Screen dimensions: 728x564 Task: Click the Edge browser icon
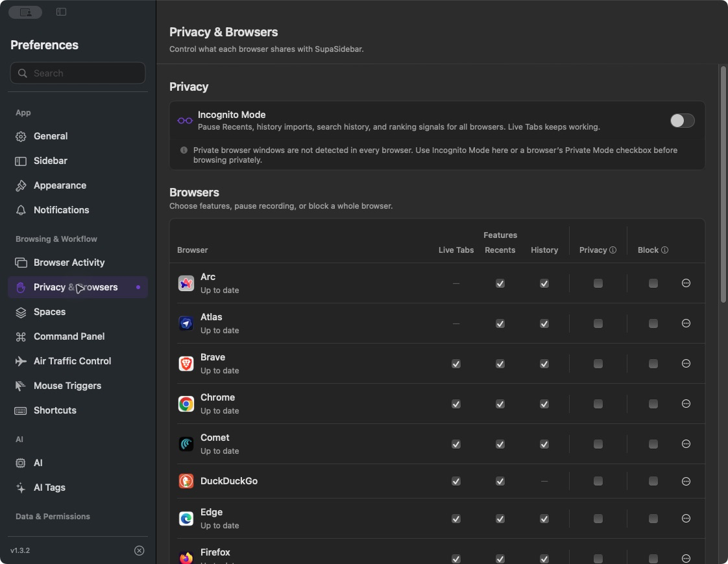click(x=186, y=518)
